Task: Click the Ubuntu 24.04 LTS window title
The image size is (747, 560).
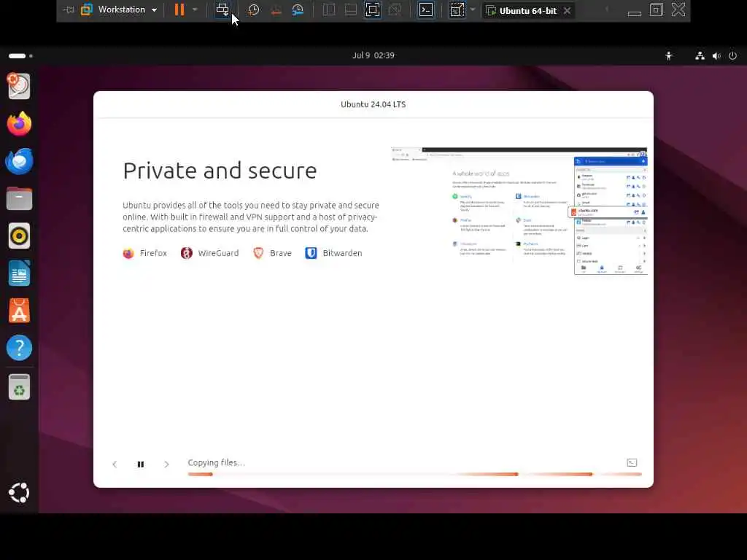Action: pyautogui.click(x=373, y=104)
